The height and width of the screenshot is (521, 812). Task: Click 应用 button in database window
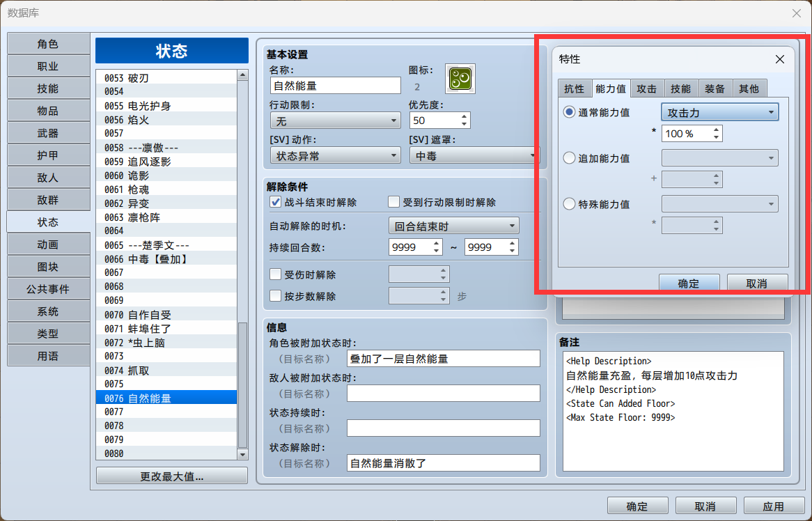click(774, 506)
